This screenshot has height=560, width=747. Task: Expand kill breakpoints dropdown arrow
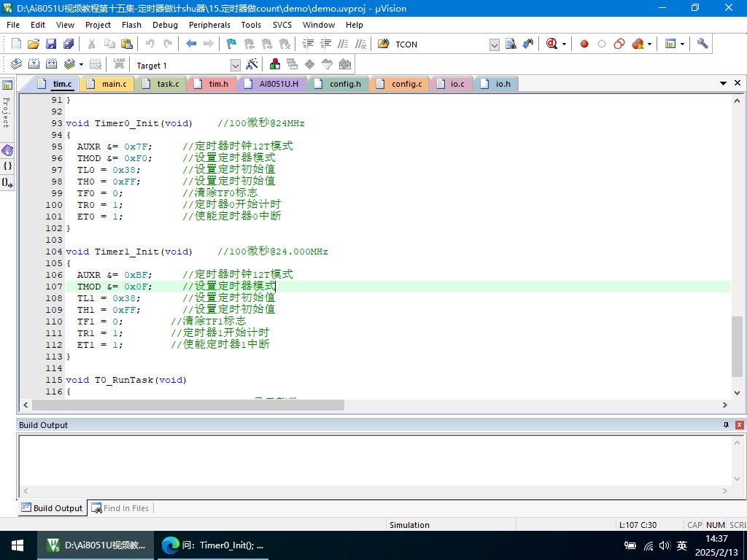pos(649,44)
